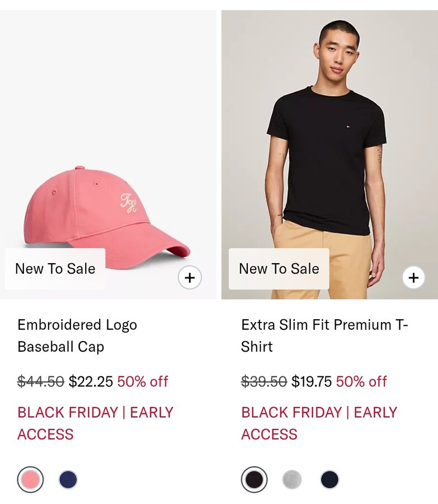The width and height of the screenshot is (438, 504).
Task: Pick the grey swatch for the T-shirt
Action: coord(292,479)
